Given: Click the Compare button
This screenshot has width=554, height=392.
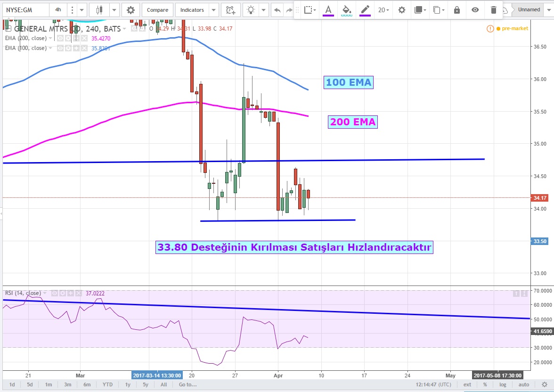Looking at the screenshot, I should pos(158,9).
